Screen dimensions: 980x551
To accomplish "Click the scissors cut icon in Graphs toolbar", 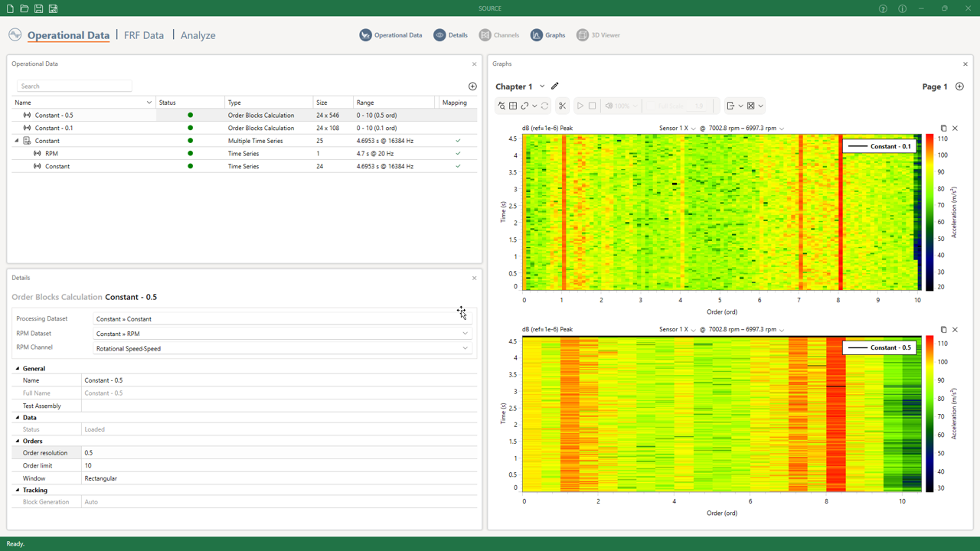I will (x=562, y=106).
